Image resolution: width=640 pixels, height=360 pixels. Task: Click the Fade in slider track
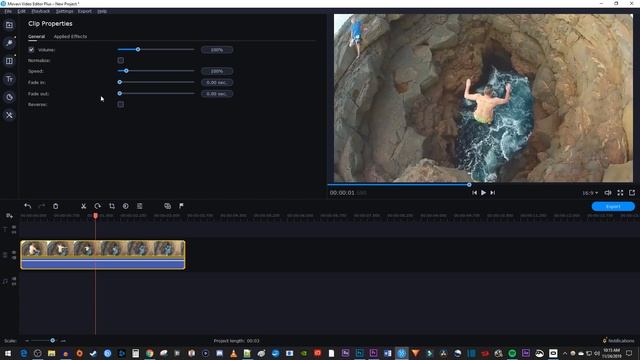[x=156, y=82]
